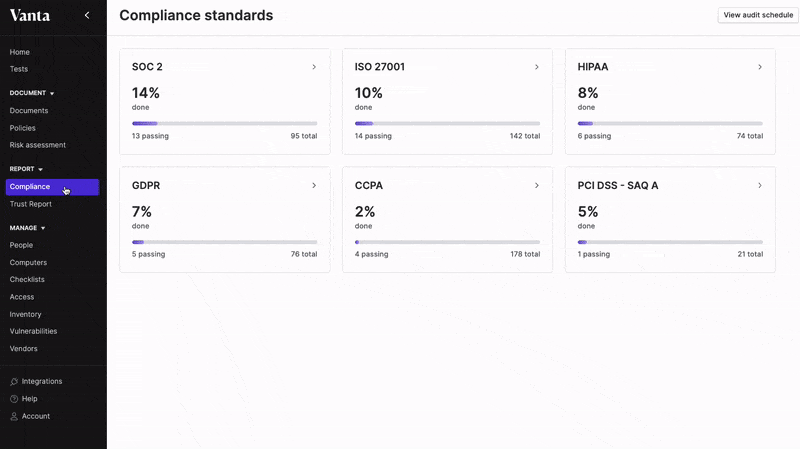Open ISO 27001 via its chevron arrow
The width and height of the screenshot is (800, 449).
point(537,67)
